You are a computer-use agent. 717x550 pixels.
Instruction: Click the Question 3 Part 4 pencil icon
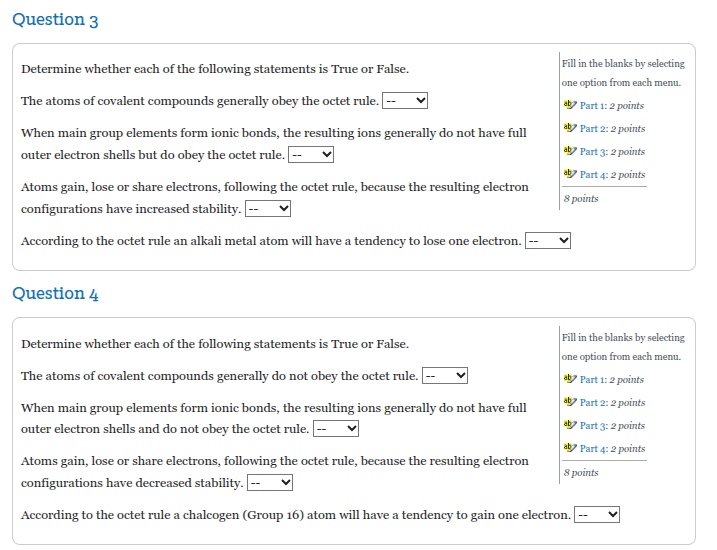point(570,174)
